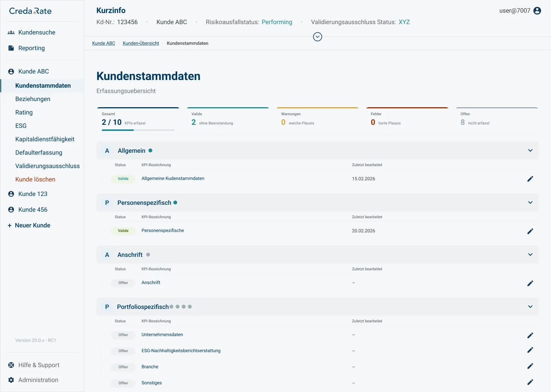Viewport: 551px width, 392px height.
Task: Click Version 20.0.x - RC1 text
Action: 36,340
